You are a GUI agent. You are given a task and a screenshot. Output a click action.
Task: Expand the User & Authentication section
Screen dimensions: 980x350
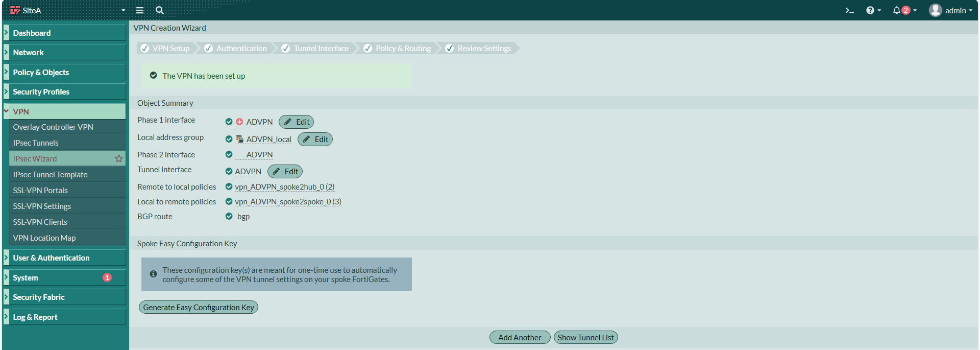pos(64,258)
